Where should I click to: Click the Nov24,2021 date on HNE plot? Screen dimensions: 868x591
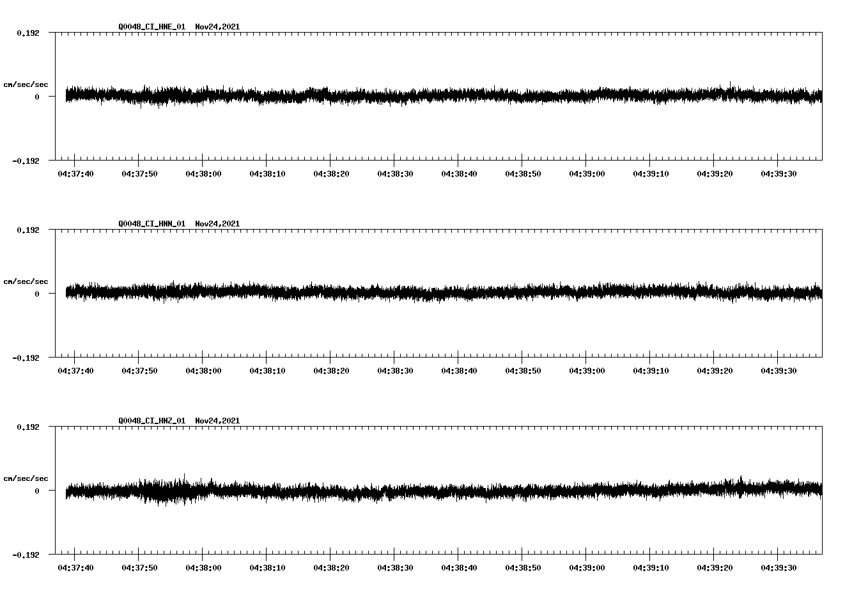click(x=217, y=27)
